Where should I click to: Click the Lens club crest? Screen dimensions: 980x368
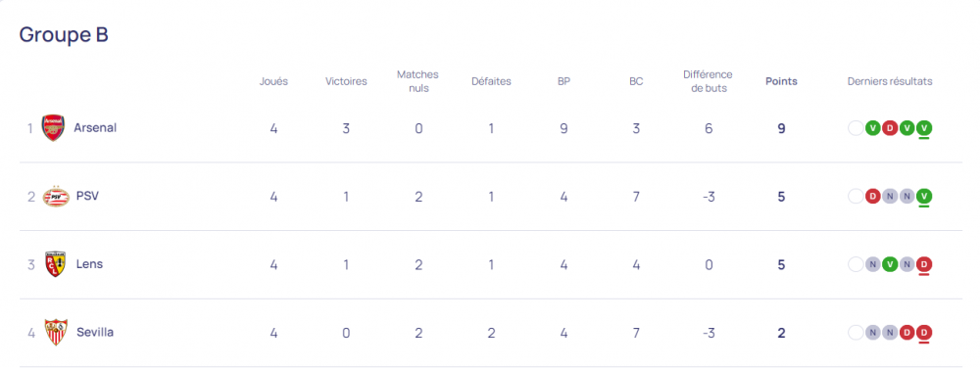(54, 264)
